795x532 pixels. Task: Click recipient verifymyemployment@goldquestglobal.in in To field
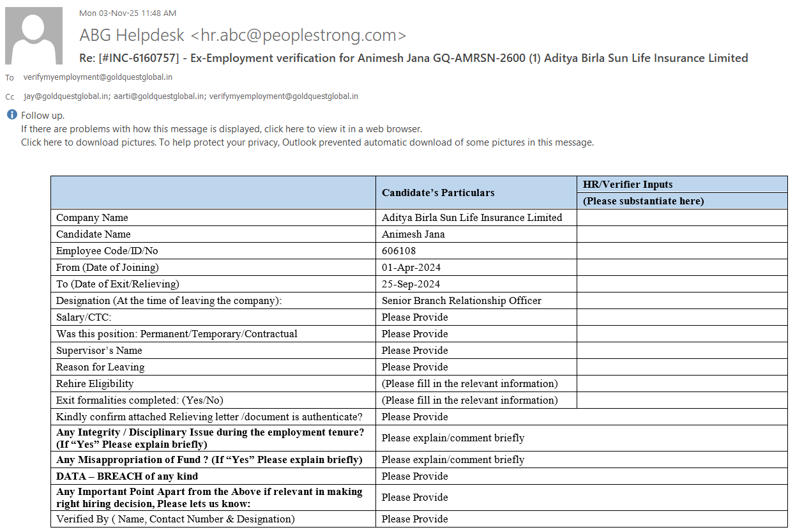98,77
